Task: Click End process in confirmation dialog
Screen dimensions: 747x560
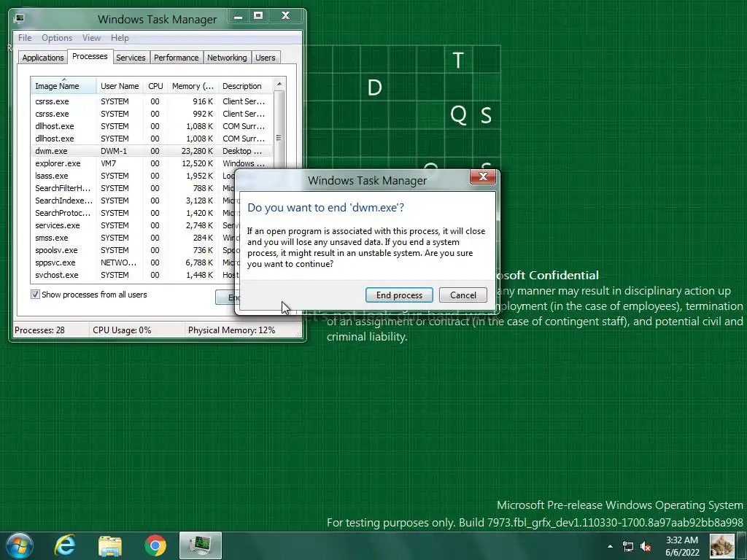Action: tap(399, 295)
